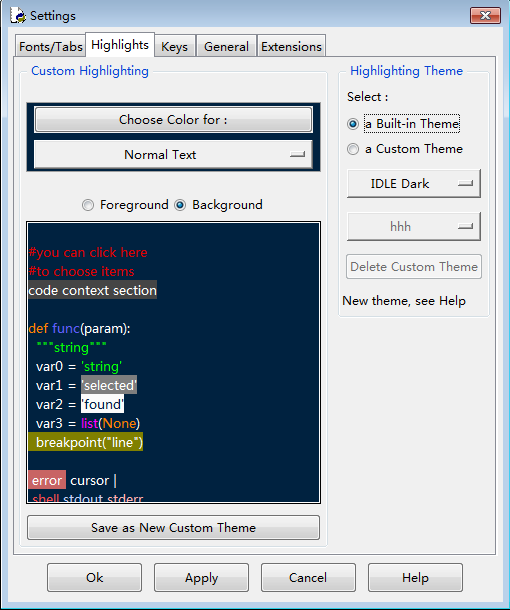Click the Choose Color for button
The width and height of the screenshot is (510, 610).
click(173, 120)
